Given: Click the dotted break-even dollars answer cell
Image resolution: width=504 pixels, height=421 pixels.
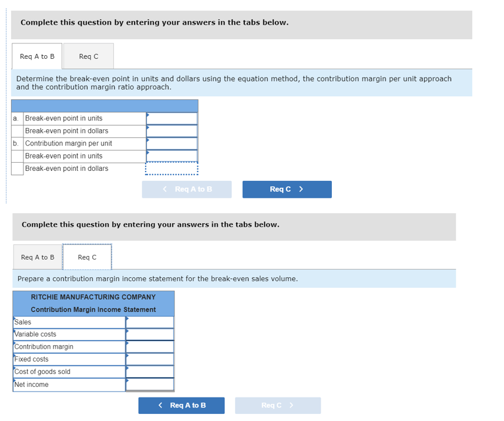Looking at the screenshot, I should pos(172,169).
